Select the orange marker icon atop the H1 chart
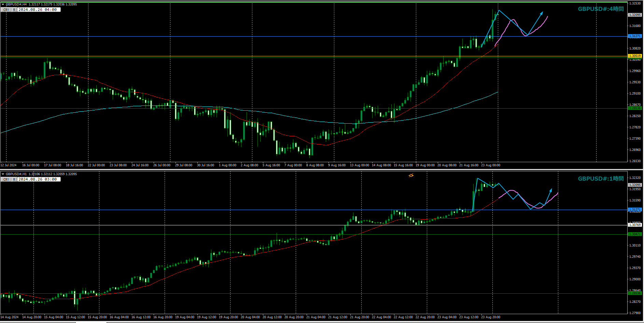The width and height of the screenshot is (644, 323). 411,175
